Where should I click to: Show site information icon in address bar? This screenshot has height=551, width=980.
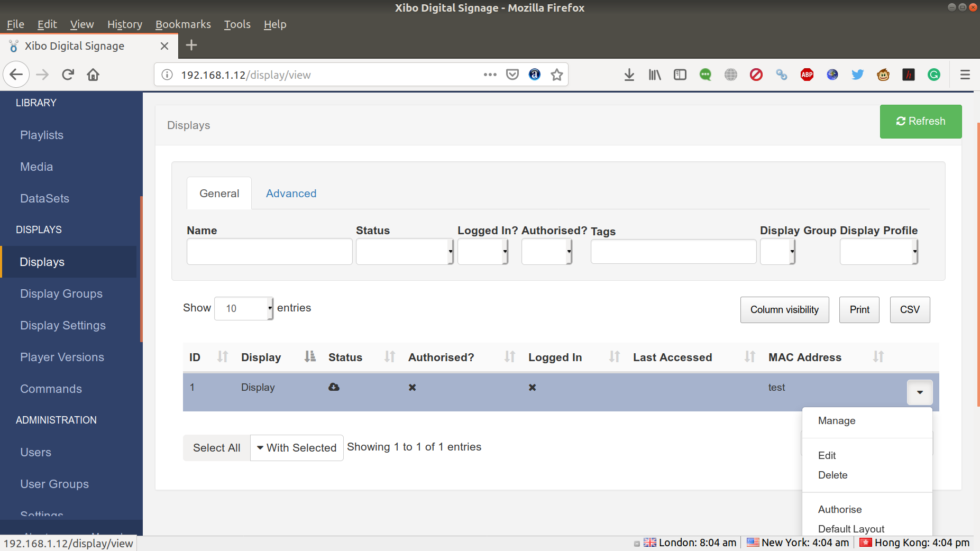[x=167, y=75]
